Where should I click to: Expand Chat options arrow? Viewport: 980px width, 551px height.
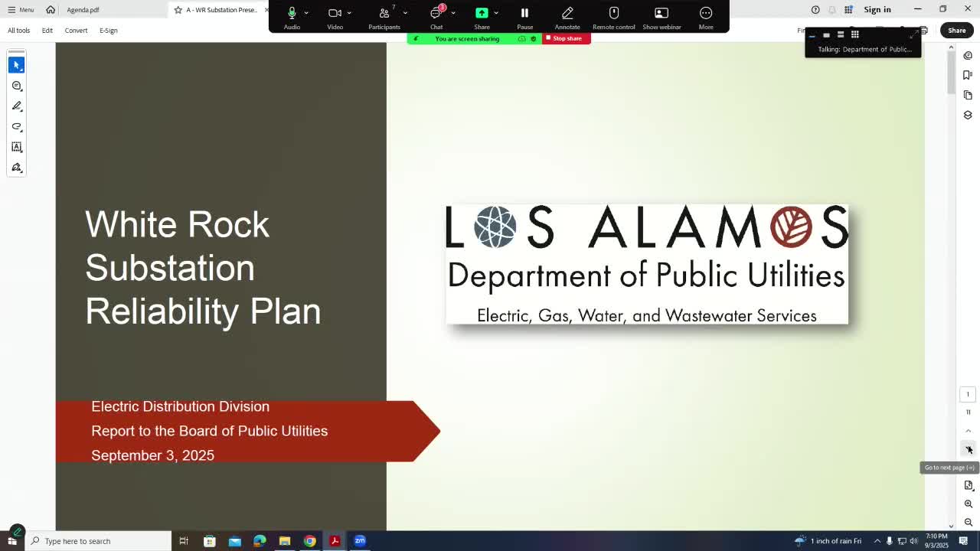point(453,13)
